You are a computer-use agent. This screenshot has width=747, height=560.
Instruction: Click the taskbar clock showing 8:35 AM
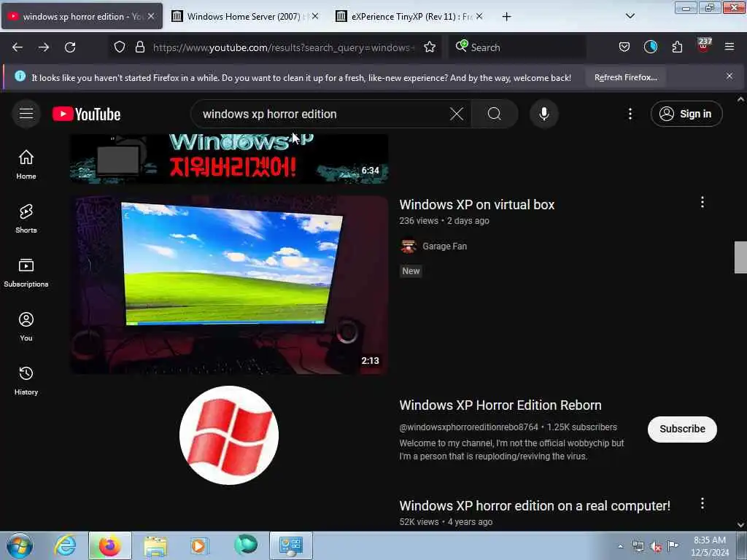[x=710, y=546]
